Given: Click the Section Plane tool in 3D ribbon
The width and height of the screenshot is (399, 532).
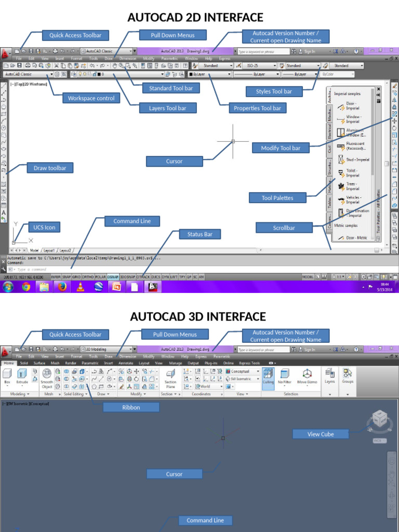Looking at the screenshot, I should coord(170,379).
